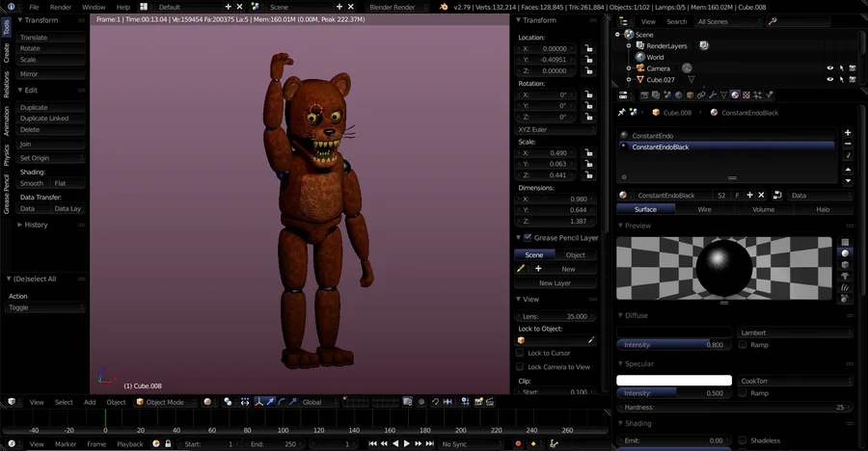Jump to the first frame of the timeline
Image resolution: width=868 pixels, height=451 pixels.
(x=372, y=444)
